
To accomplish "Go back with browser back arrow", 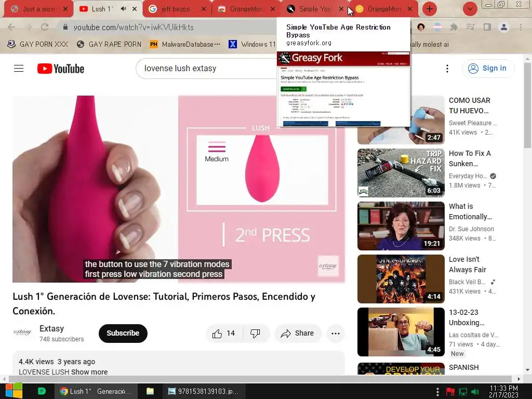I will point(11,27).
